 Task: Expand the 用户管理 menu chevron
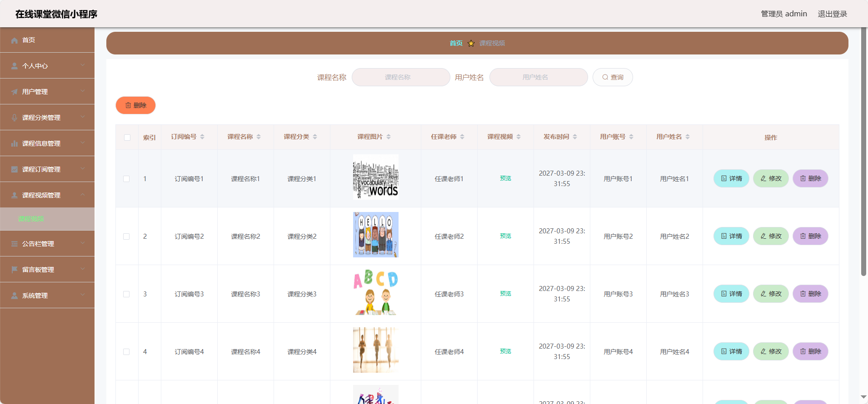coord(83,91)
